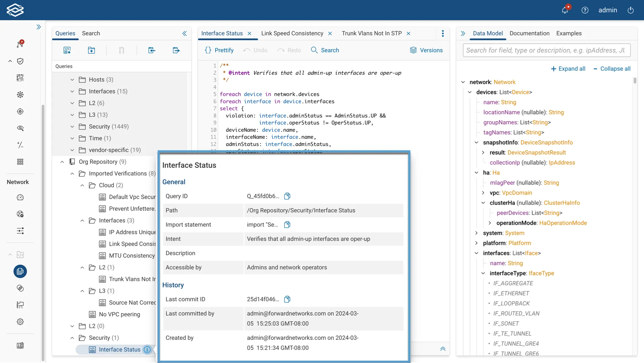
Task: Open the notifications bell icon
Action: (565, 10)
